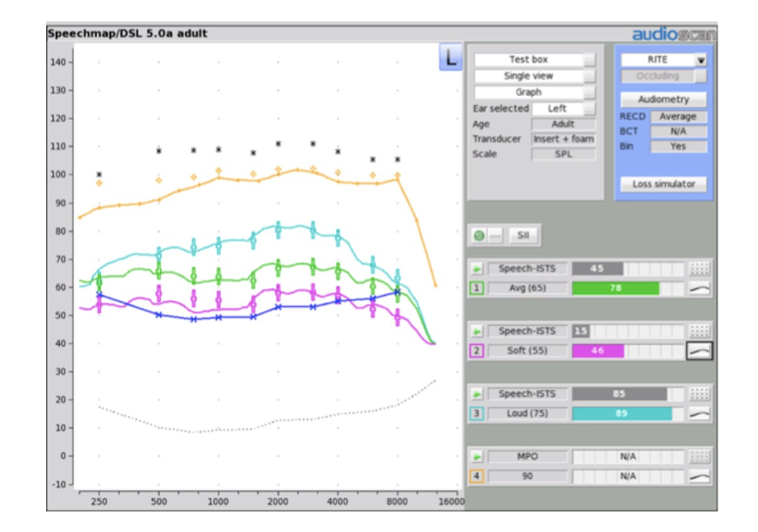Select the Speech-ISTS stimulus for test 1
Image resolution: width=758 pixels, height=532 pixels.
527,269
